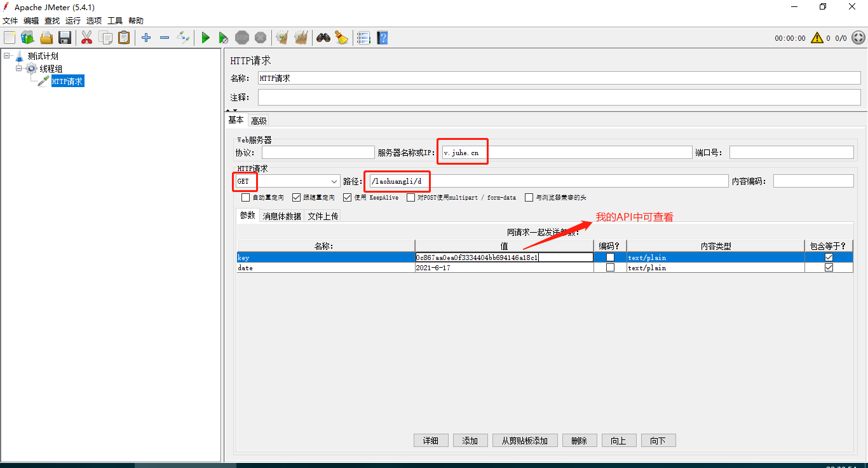Image resolution: width=868 pixels, height=468 pixels.
Task: Open the 编辑 menu
Action: click(x=31, y=21)
